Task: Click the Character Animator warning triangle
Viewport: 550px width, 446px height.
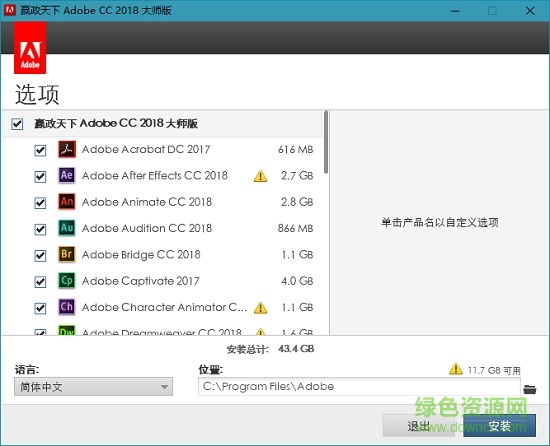Action: 260,308
